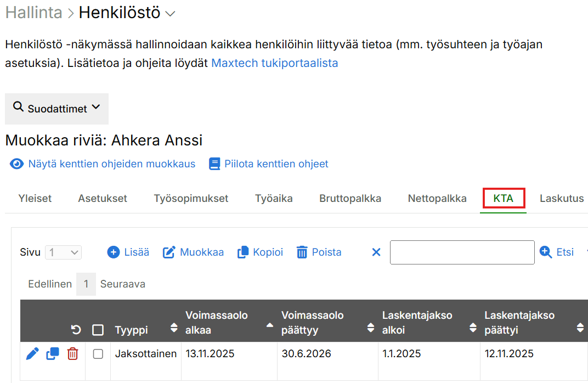
Task: Click the search text input field
Action: [x=462, y=252]
